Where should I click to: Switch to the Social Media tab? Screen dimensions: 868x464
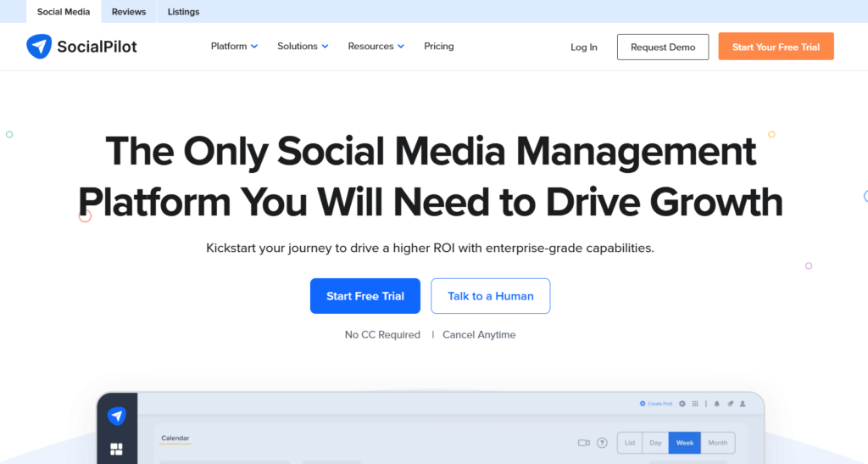tap(64, 12)
